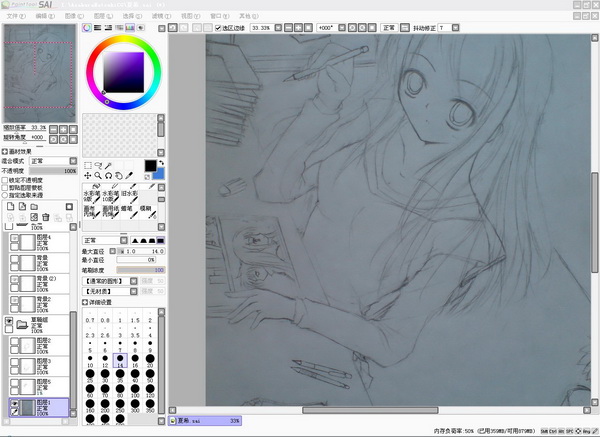This screenshot has height=437, width=600.
Task: Toggle visibility of the 草稿组 folder
Action: [x=9, y=321]
